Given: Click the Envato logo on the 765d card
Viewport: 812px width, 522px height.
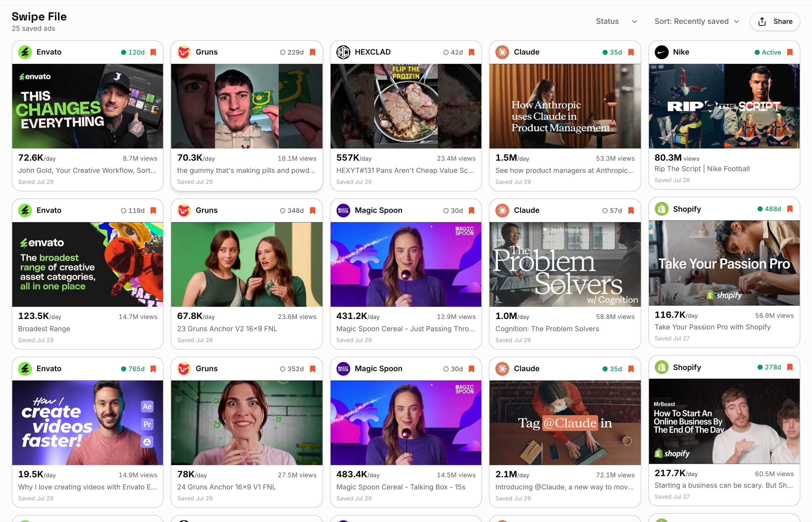Looking at the screenshot, I should (x=25, y=369).
